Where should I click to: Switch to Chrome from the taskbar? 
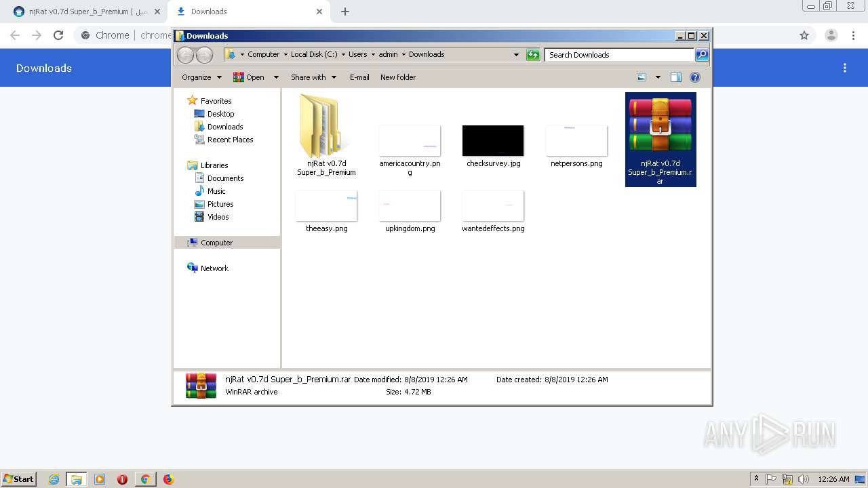pos(145,479)
